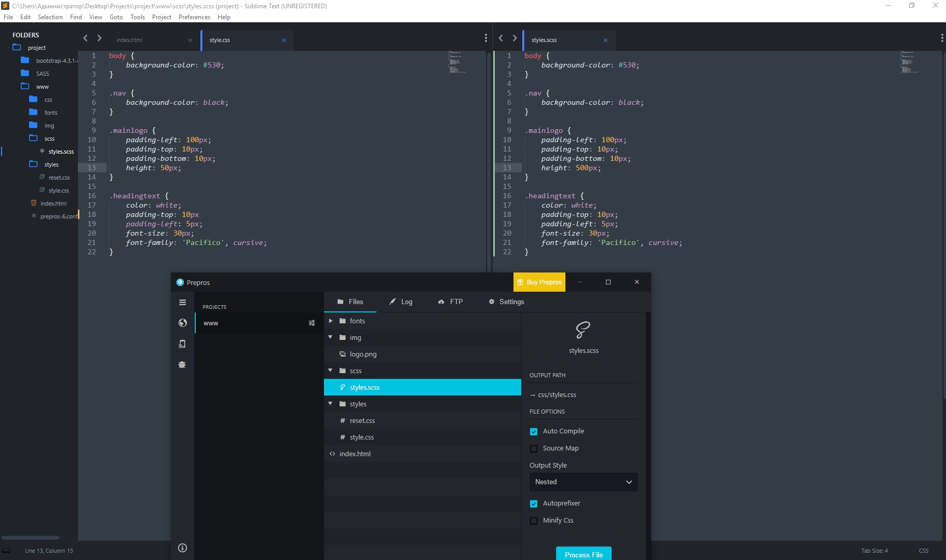Click the globe live preview icon in Prepros
The height and width of the screenshot is (560, 946).
(x=182, y=323)
